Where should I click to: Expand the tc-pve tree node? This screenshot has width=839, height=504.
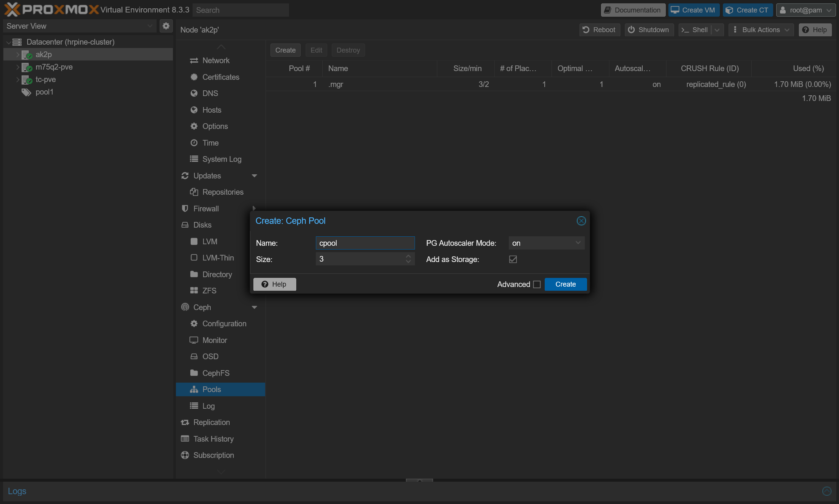pos(18,80)
